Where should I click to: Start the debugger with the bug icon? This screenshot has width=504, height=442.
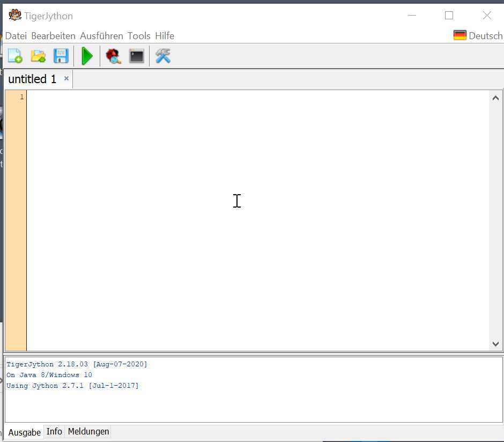113,56
